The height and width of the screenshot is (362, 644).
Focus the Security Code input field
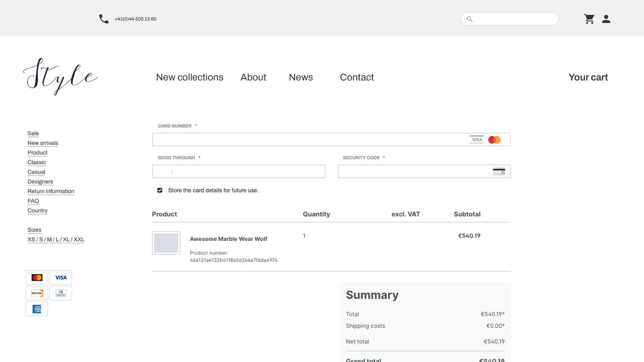[x=424, y=171]
